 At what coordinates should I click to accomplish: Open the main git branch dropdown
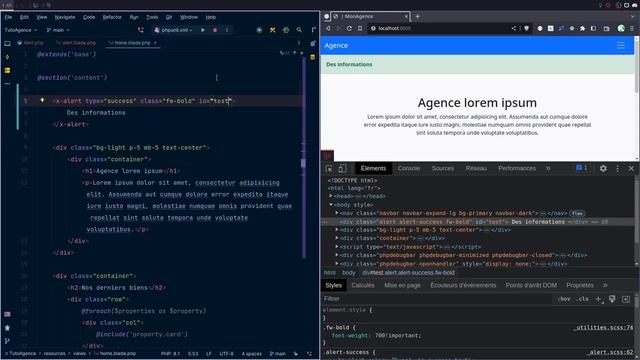[58, 30]
